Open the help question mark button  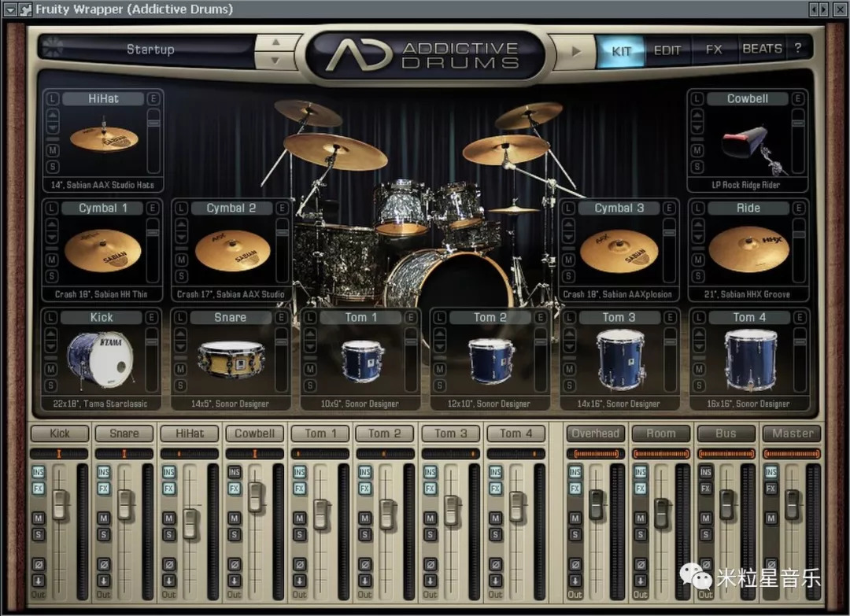point(797,49)
